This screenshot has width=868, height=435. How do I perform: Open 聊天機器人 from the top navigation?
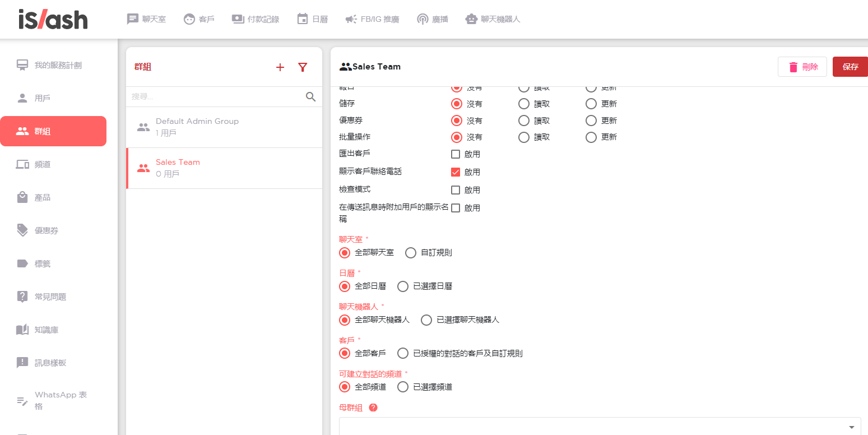click(x=493, y=19)
